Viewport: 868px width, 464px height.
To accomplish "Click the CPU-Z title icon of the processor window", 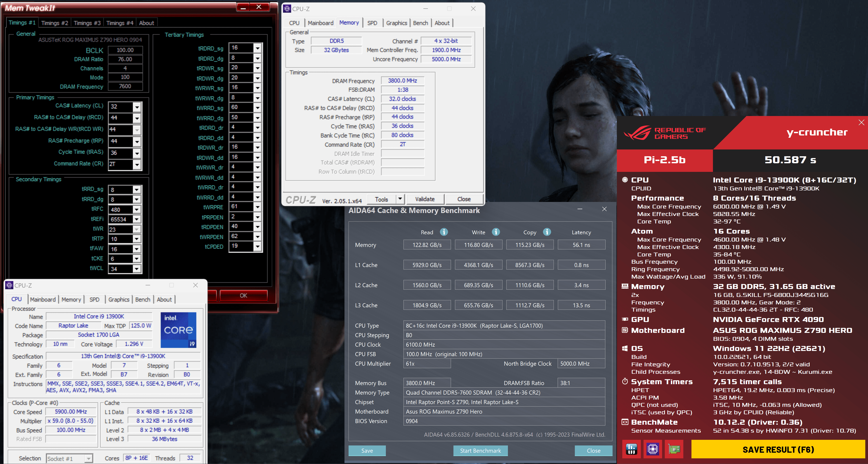I will point(9,285).
